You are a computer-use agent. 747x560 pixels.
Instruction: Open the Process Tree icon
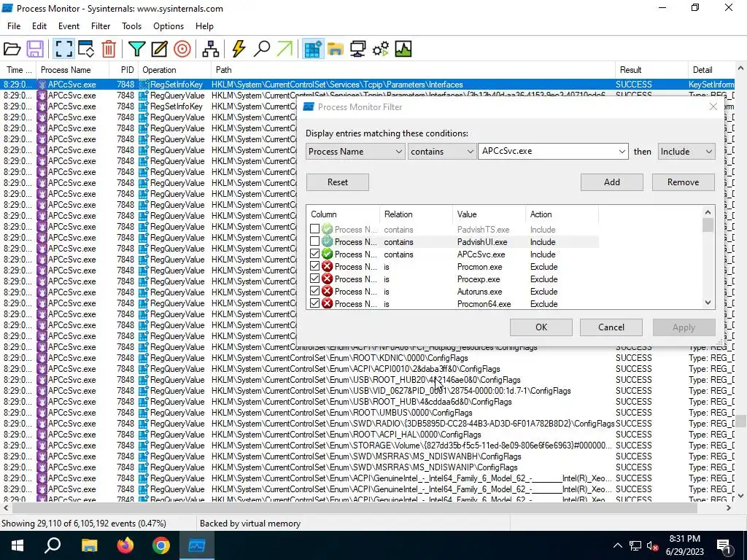point(210,49)
